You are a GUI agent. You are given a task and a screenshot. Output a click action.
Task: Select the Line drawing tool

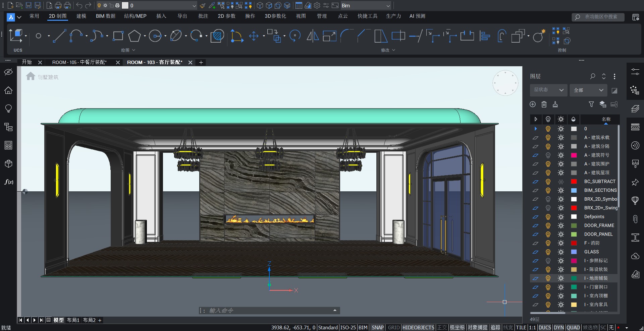pos(59,36)
